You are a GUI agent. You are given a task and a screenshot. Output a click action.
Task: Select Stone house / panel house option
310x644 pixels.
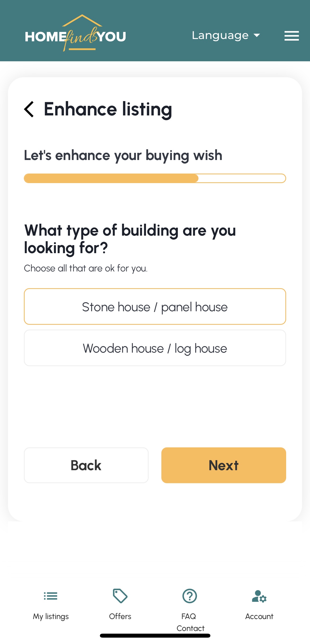click(x=155, y=306)
